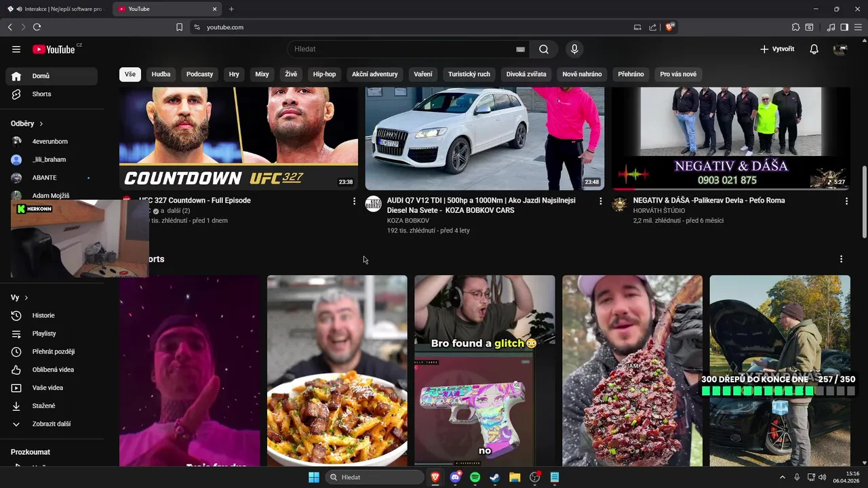Open the tomahawk steak Short thumbnail
This screenshot has width=868, height=488.
632,371
